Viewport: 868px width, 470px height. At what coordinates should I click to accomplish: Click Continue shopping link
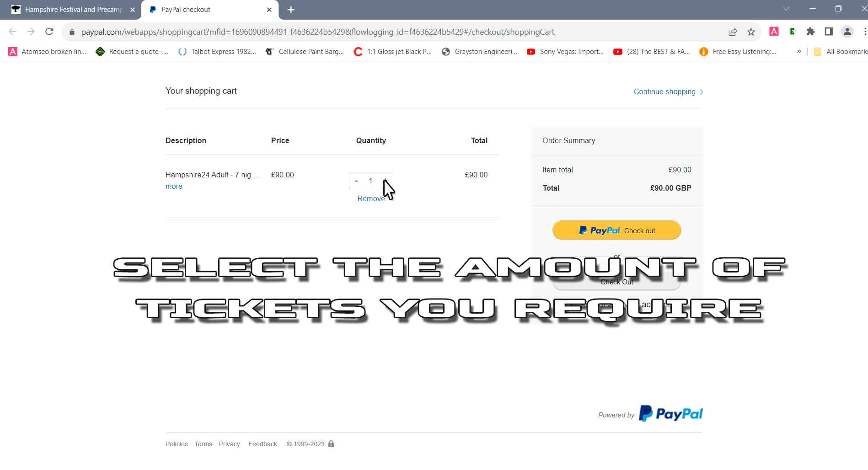(668, 91)
